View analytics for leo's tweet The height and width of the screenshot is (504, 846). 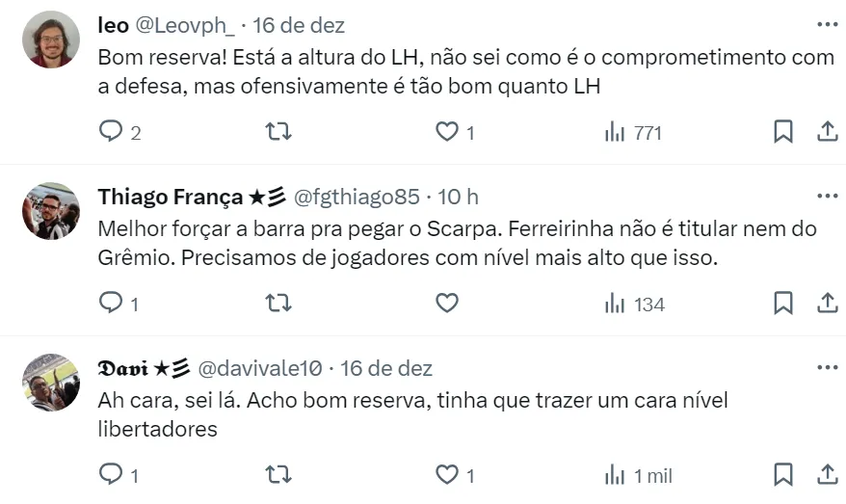616,132
